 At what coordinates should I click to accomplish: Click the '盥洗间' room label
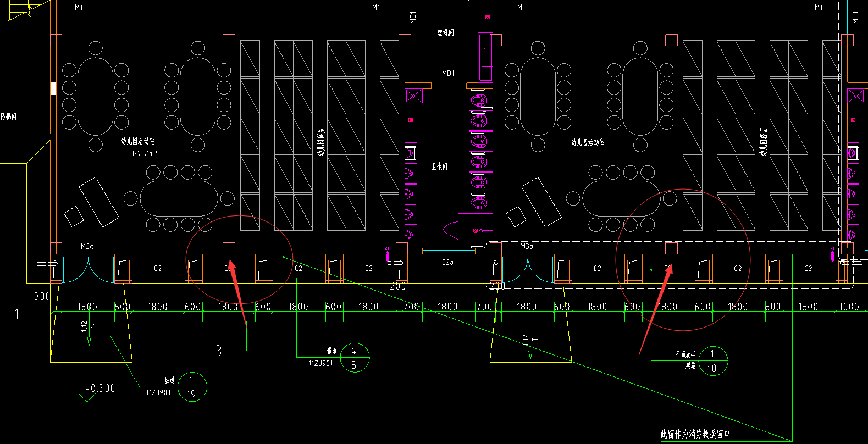tap(446, 33)
